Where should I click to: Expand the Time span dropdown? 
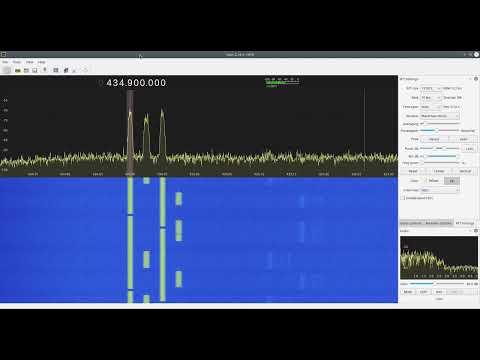point(431,107)
